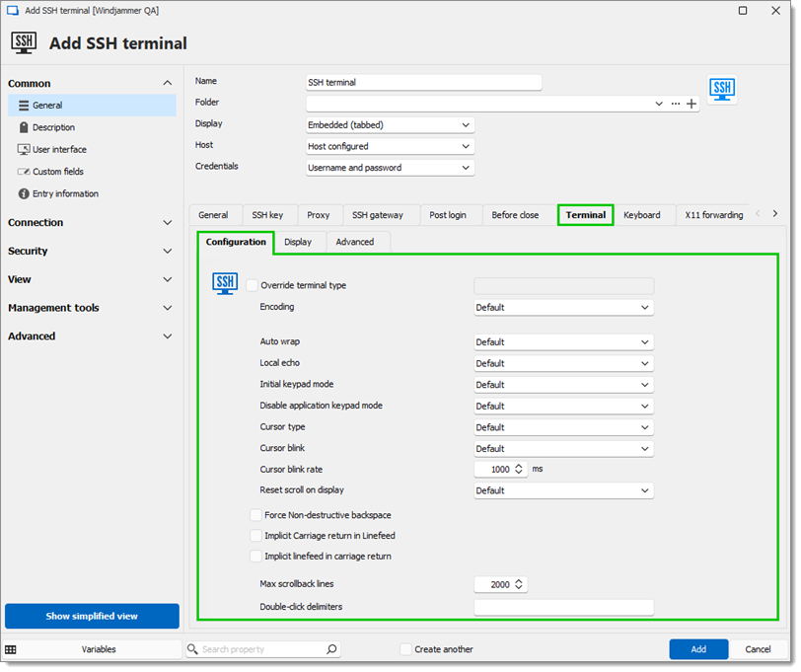Image resolution: width=801 pixels, height=672 pixels.
Task: Open Entry information info icon
Action: (24, 194)
